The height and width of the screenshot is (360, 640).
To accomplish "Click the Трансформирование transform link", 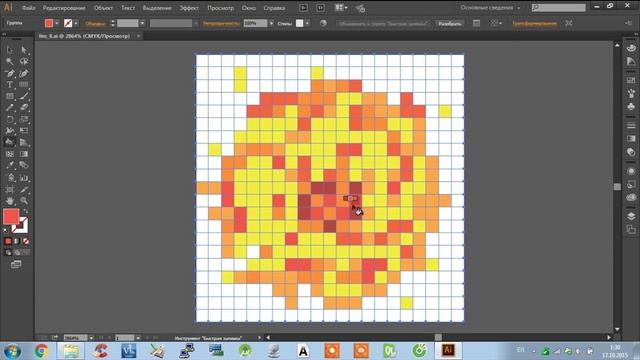I will (x=534, y=23).
